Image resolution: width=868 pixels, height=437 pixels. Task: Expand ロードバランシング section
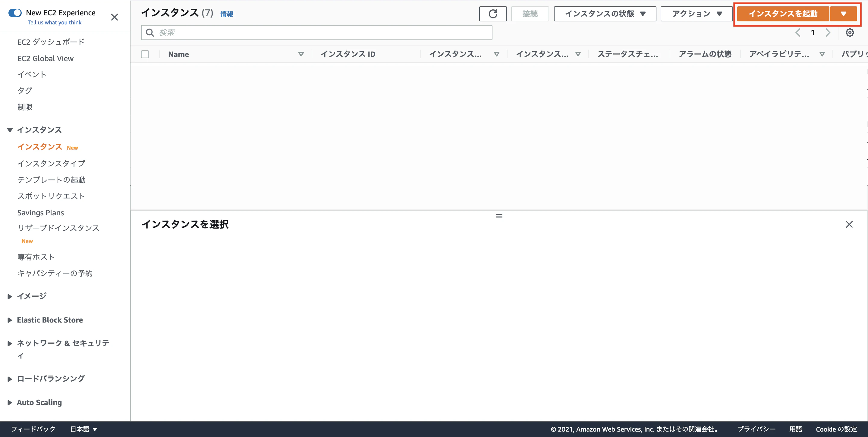coord(10,379)
